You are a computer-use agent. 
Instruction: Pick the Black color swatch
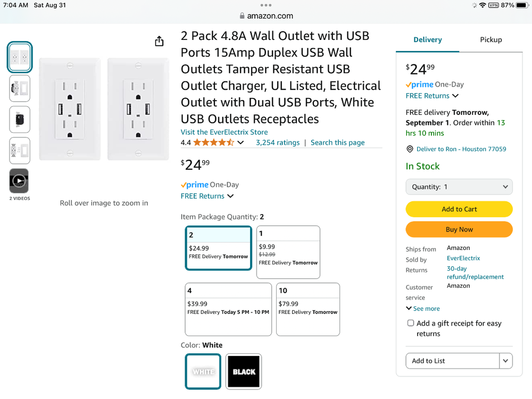[244, 371]
